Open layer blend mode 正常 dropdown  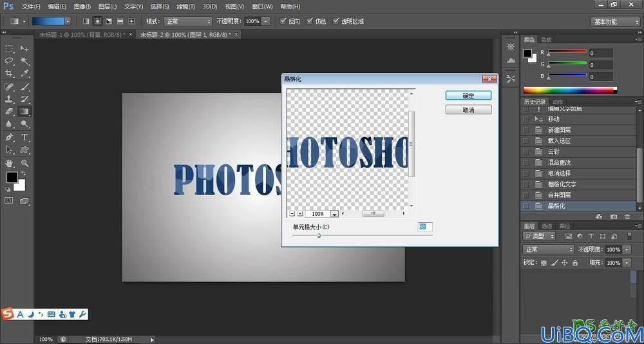[549, 249]
